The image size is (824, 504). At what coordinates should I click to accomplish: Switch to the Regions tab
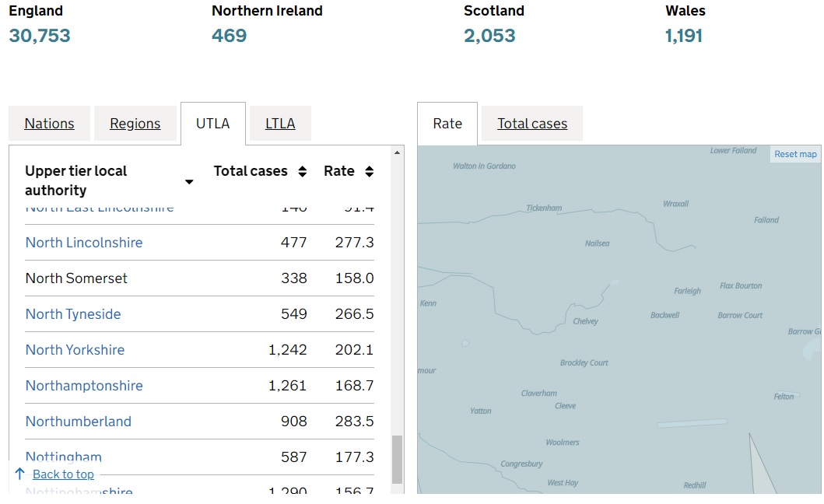click(x=135, y=124)
